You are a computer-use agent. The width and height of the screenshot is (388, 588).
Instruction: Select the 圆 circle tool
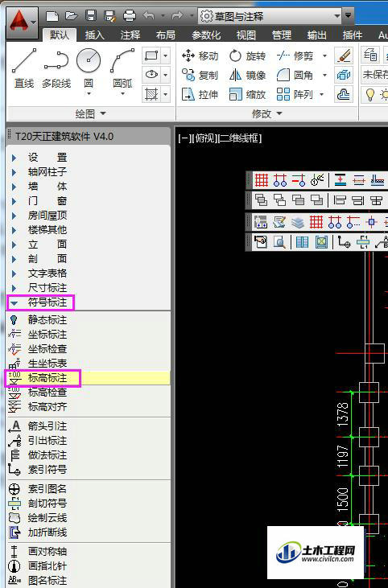[x=89, y=68]
